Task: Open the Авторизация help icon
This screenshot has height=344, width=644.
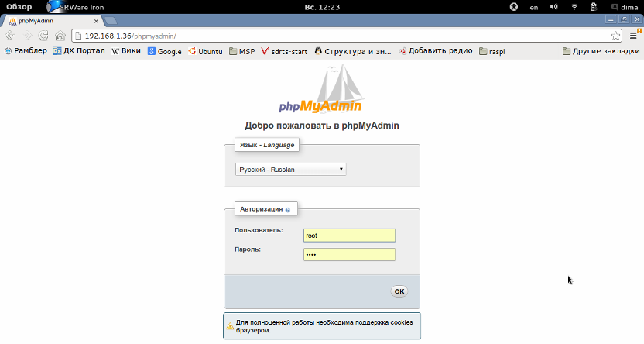Action: (287, 210)
